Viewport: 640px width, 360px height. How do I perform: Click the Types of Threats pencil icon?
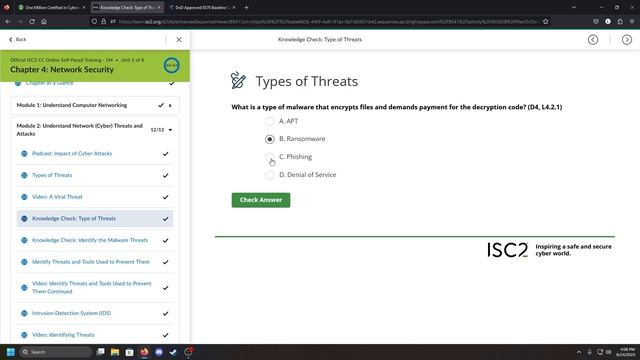(x=238, y=80)
